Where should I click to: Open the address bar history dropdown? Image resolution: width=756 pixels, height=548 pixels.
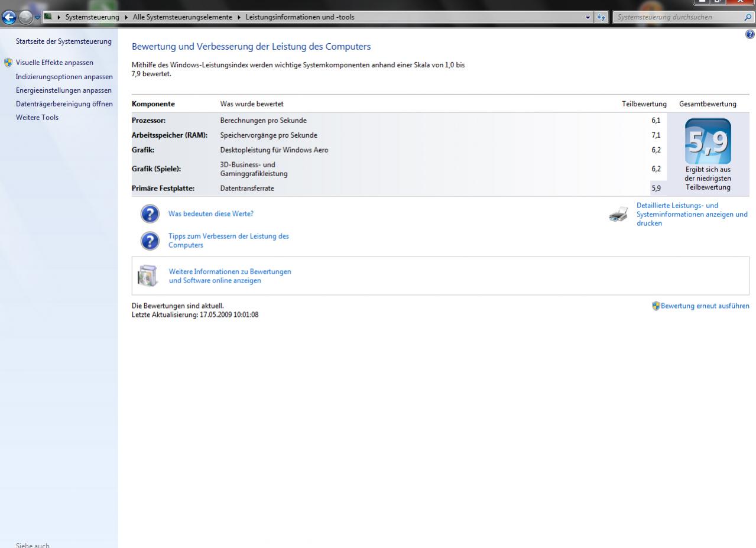(x=588, y=17)
